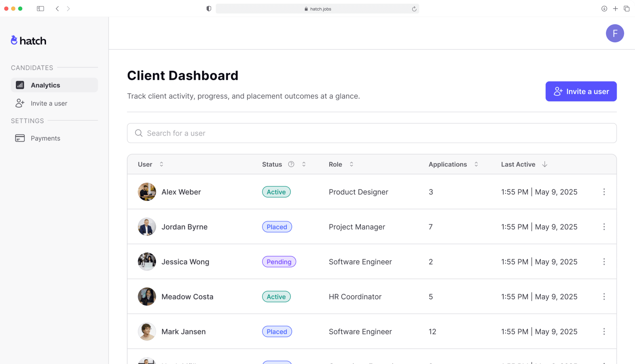Image resolution: width=635 pixels, height=364 pixels.
Task: Toggle the Last Active sort arrow
Action: (x=545, y=164)
